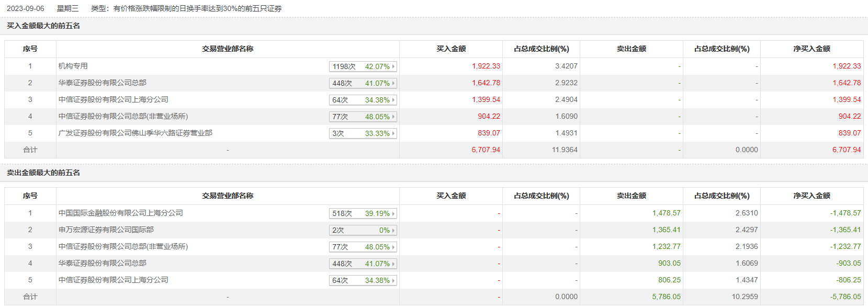Expand the 64次 34.38% box in the buy table
Screen dimensions: 868x308
pos(363,100)
